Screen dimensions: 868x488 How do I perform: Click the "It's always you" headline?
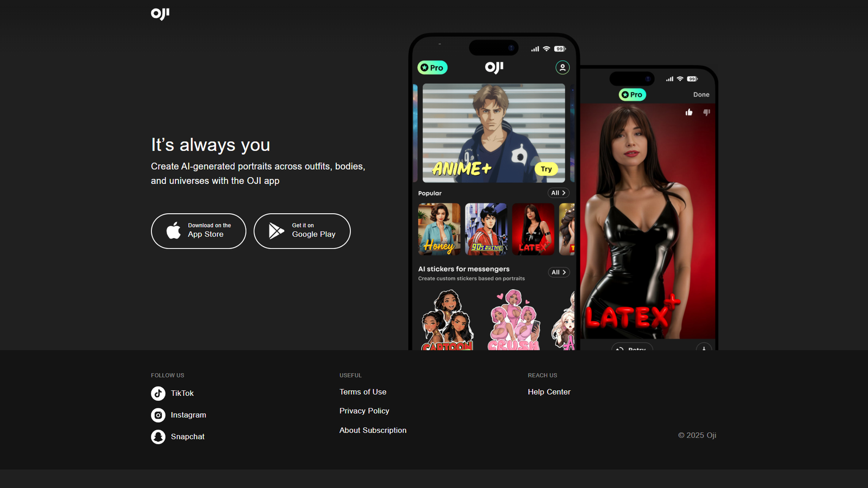click(210, 145)
